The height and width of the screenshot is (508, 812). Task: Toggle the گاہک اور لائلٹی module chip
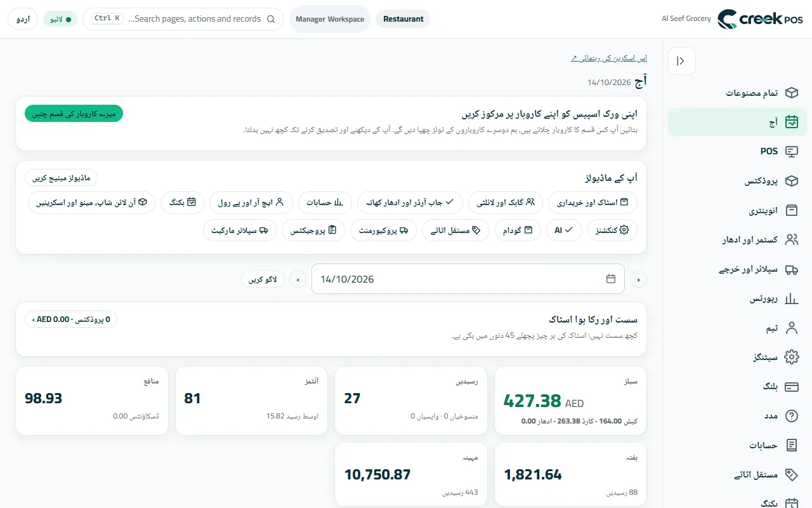[506, 203]
